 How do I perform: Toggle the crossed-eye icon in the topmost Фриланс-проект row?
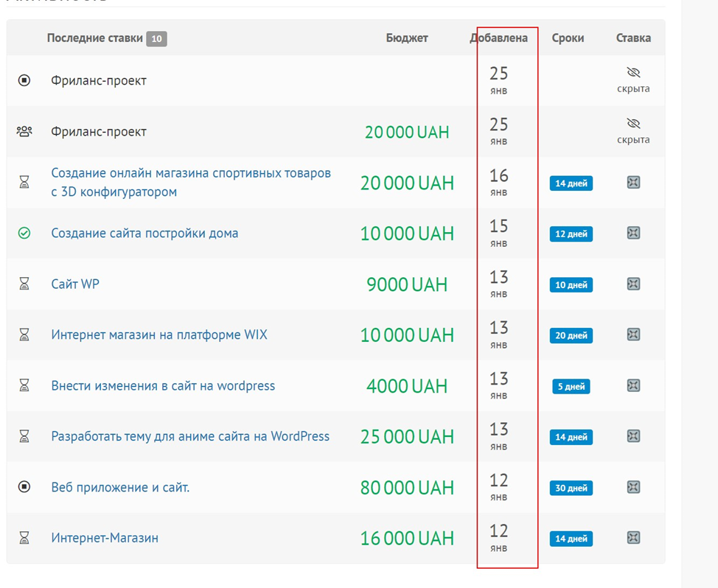tap(633, 73)
